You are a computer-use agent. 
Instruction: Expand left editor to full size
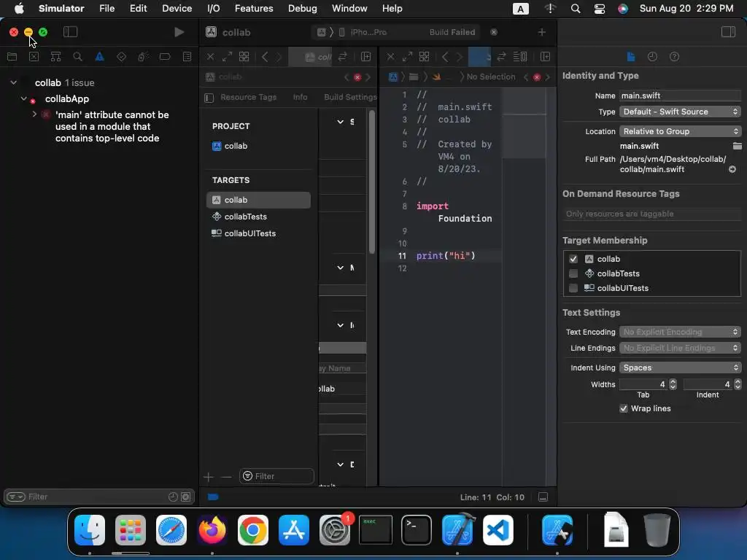228,57
